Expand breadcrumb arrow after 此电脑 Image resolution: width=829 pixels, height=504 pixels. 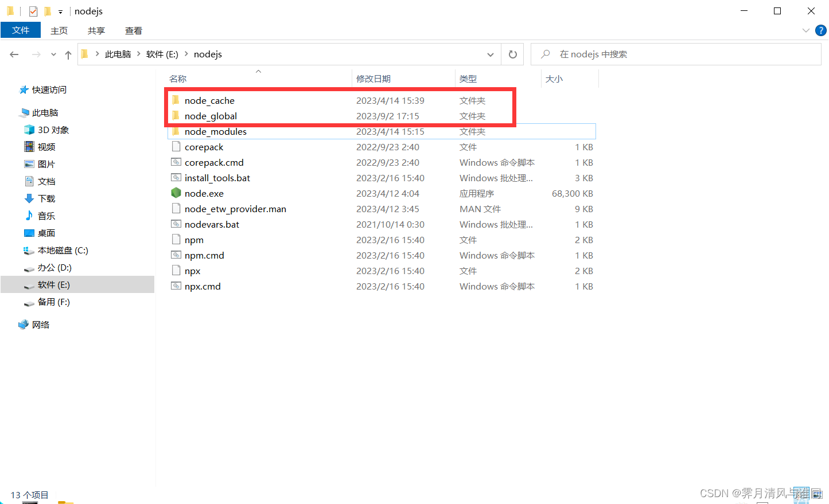tap(138, 54)
